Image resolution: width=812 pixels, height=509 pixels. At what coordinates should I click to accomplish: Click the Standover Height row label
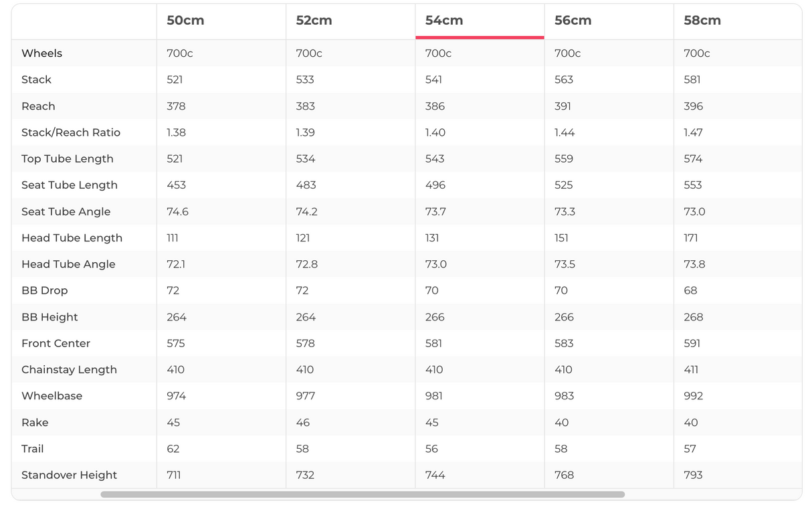coord(69,475)
